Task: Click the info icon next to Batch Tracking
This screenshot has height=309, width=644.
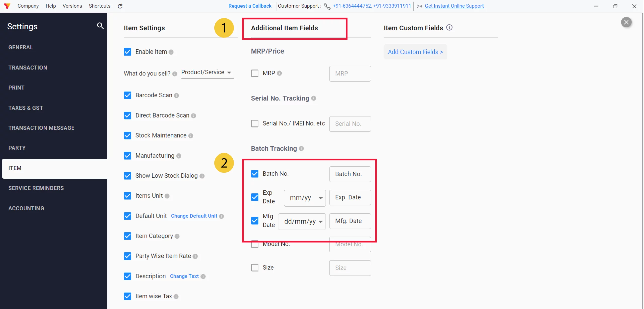Action: point(301,148)
